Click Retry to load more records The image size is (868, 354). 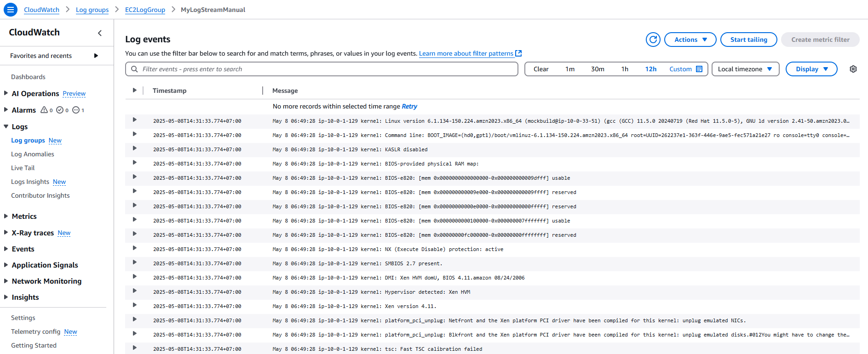[x=409, y=106]
